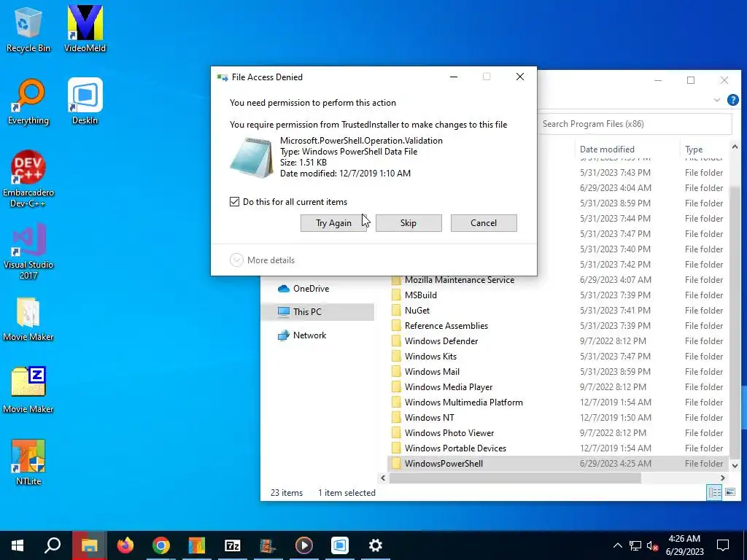This screenshot has width=747, height=560.
Task: Click the Try Again button
Action: click(333, 223)
